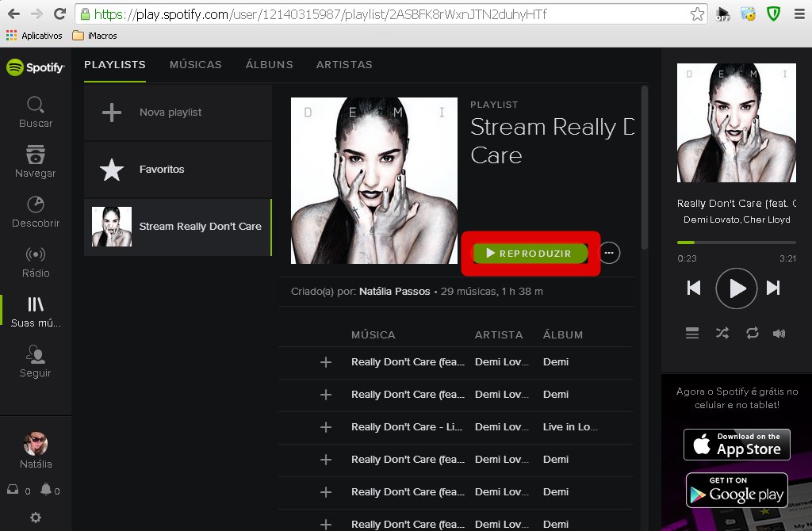Bookmark page with the Chrome star icon
Screen dimensions: 812x531
(697, 14)
